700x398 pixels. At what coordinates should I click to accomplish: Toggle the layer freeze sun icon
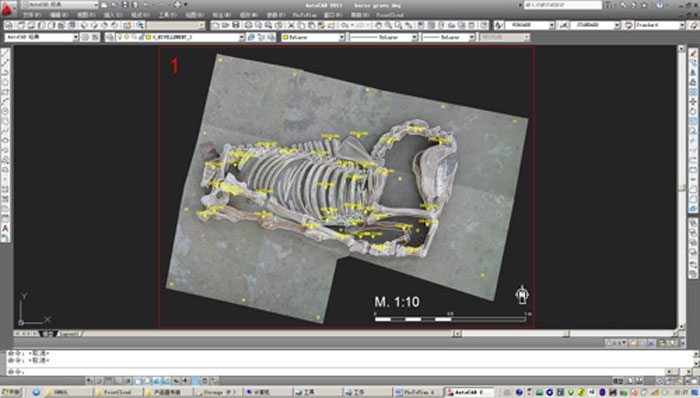[127, 37]
